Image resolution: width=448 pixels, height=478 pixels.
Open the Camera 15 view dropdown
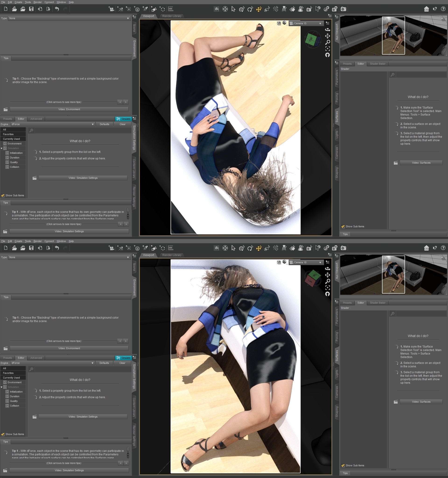pos(305,23)
